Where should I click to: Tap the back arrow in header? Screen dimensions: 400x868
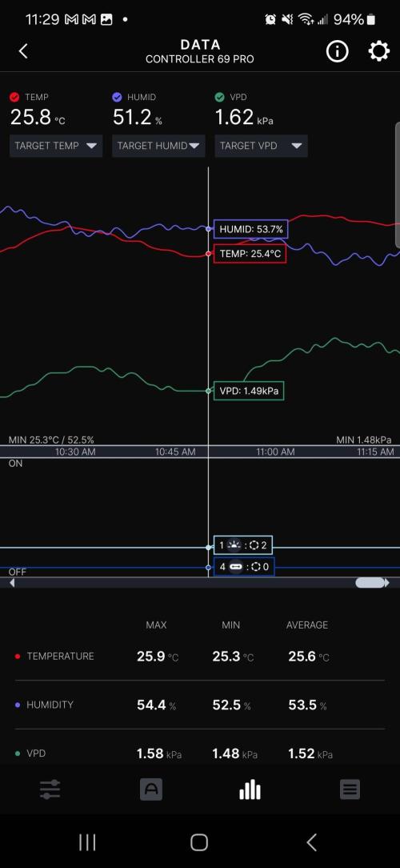(22, 51)
